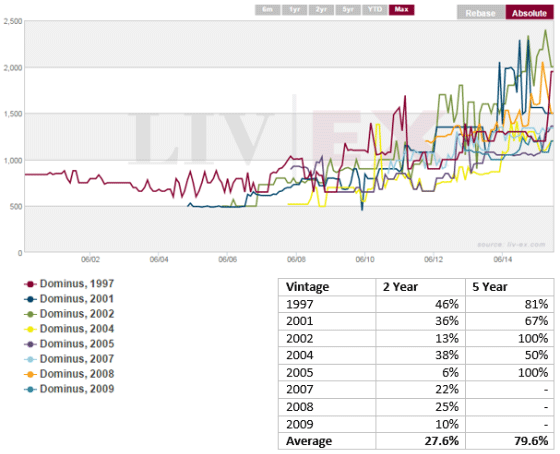Screen dimensions: 560x454
Task: Select the 2009 vintage row label
Action: [300, 424]
